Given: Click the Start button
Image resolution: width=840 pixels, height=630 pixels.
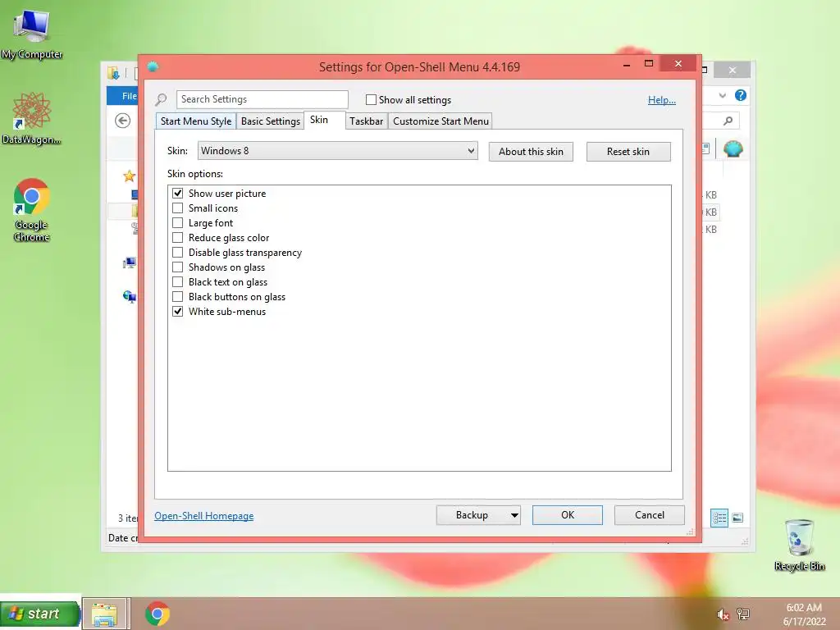Looking at the screenshot, I should [x=40, y=614].
